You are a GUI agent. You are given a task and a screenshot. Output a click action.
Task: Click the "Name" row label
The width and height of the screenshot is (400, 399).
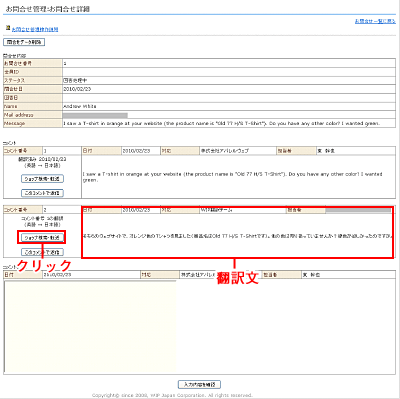click(x=33, y=106)
